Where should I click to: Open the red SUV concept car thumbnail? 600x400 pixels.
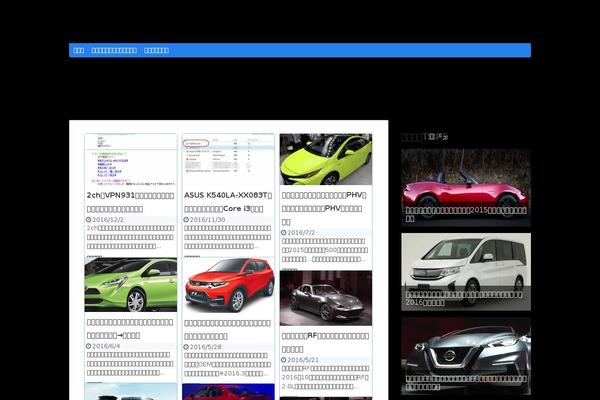tap(228, 285)
